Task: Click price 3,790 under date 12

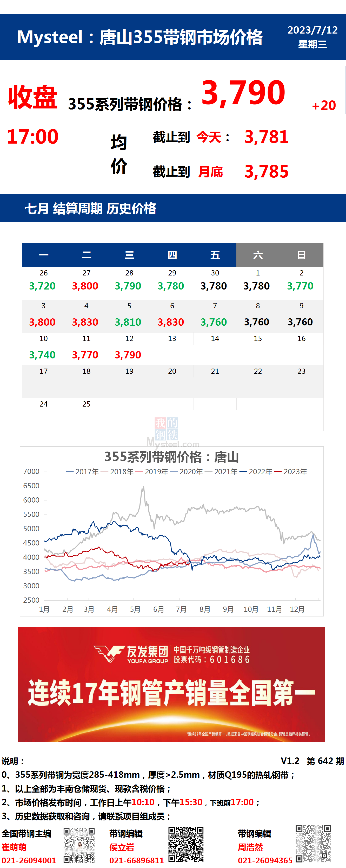Action: click(x=128, y=355)
